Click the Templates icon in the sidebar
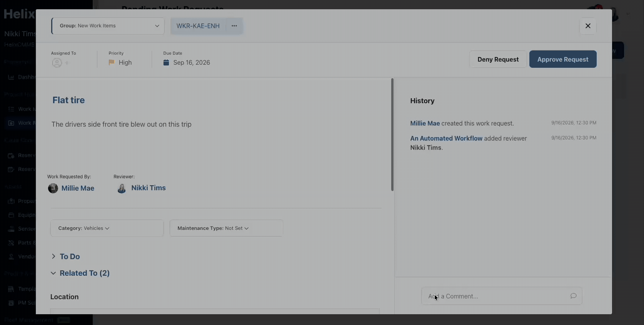644x325 pixels. [x=11, y=289]
